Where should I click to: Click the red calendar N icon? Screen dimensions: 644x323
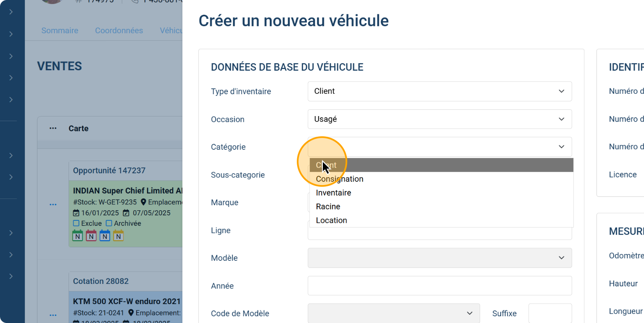coord(91,236)
